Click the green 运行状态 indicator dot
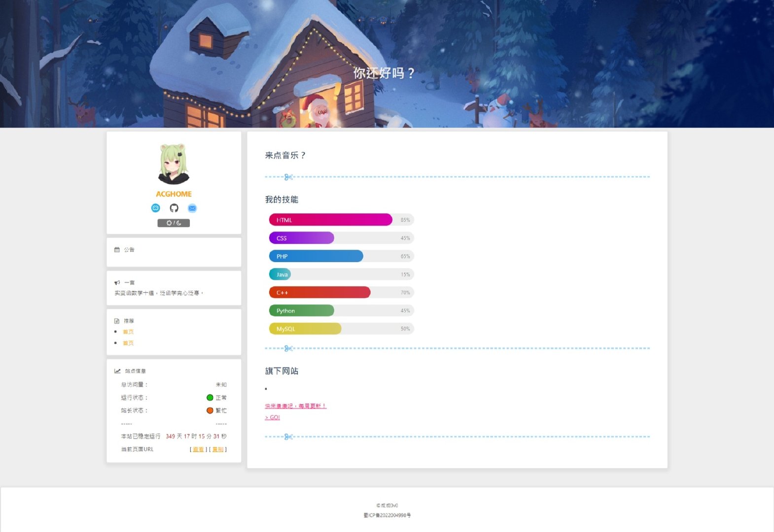774x532 pixels. pos(210,398)
